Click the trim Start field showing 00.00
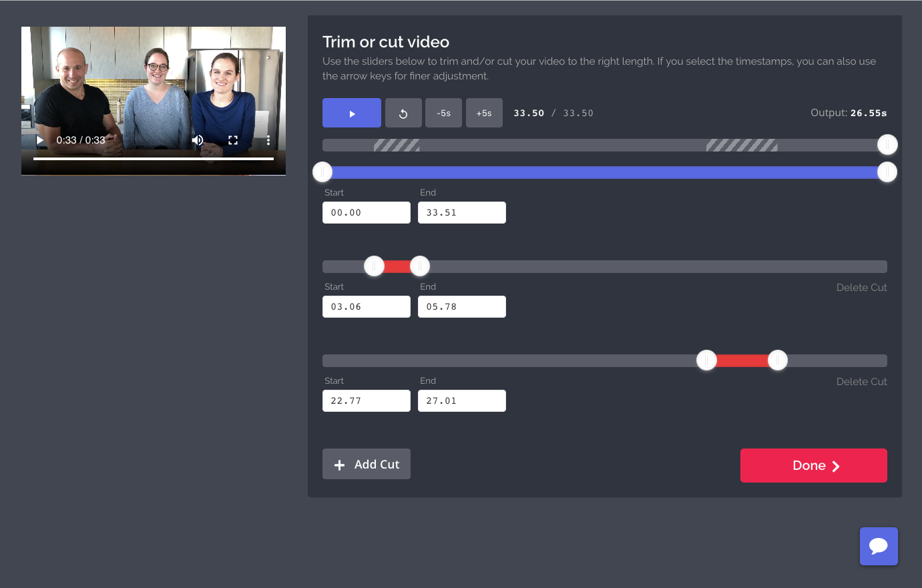The width and height of the screenshot is (922, 588). pyautogui.click(x=367, y=213)
